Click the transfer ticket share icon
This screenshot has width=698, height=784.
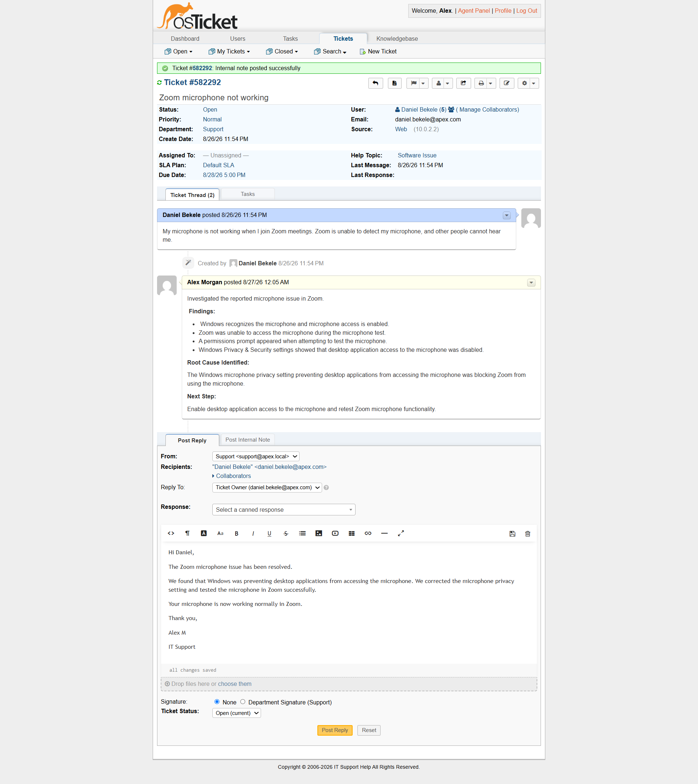click(x=463, y=83)
